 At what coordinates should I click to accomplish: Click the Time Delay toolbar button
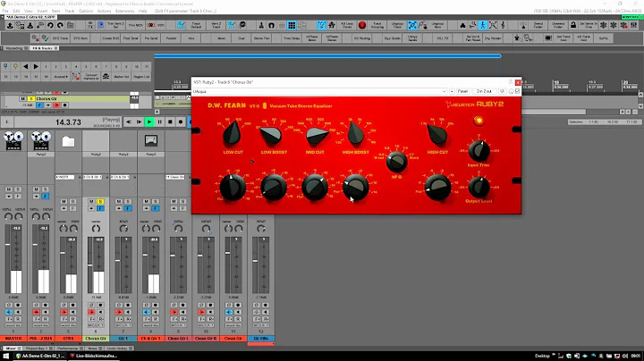(292, 38)
